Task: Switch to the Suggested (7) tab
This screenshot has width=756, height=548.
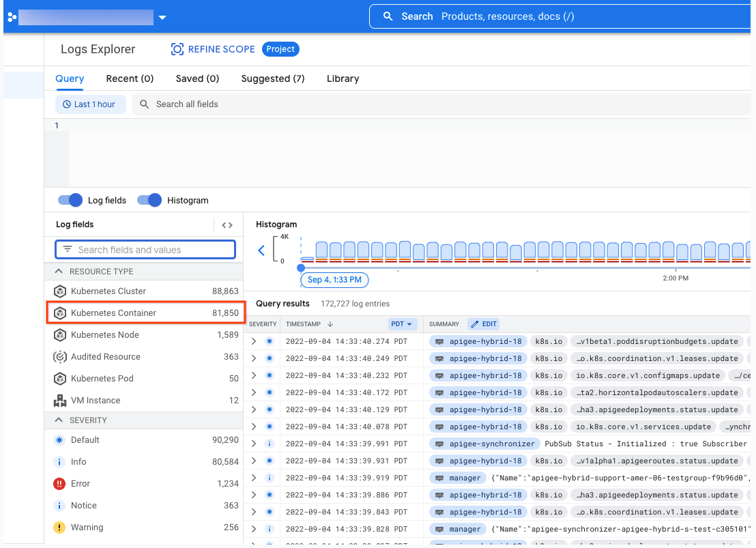Action: point(273,78)
